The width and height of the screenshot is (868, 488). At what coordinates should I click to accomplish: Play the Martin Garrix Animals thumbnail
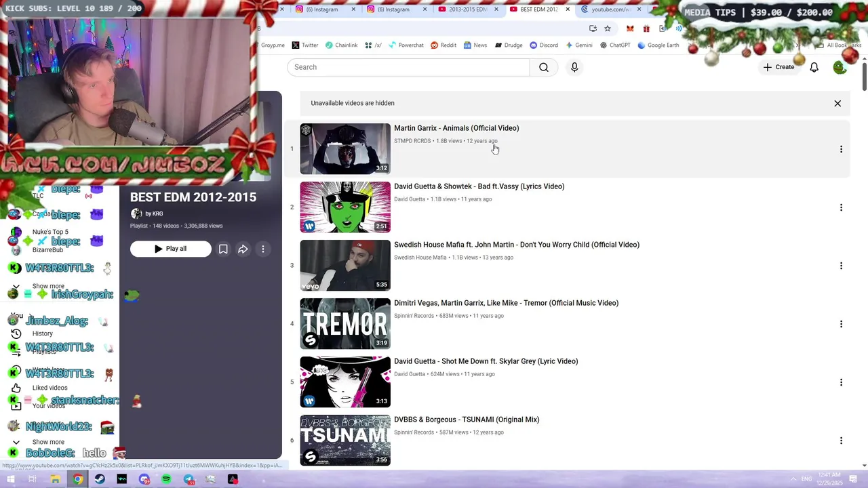click(x=345, y=149)
